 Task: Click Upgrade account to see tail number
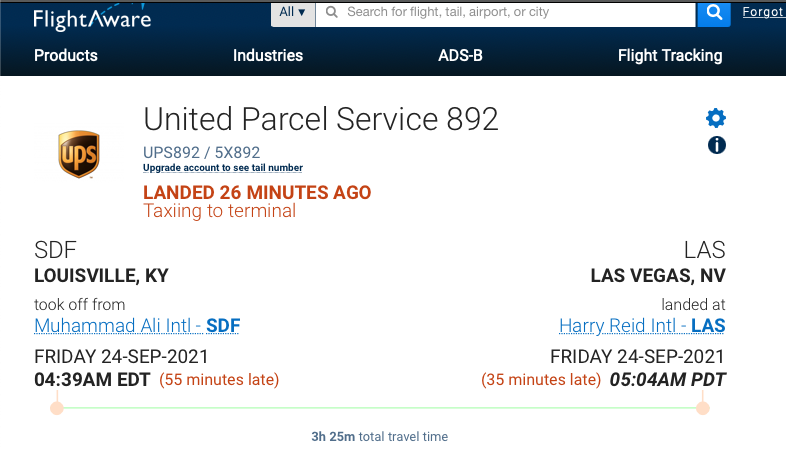[223, 168]
